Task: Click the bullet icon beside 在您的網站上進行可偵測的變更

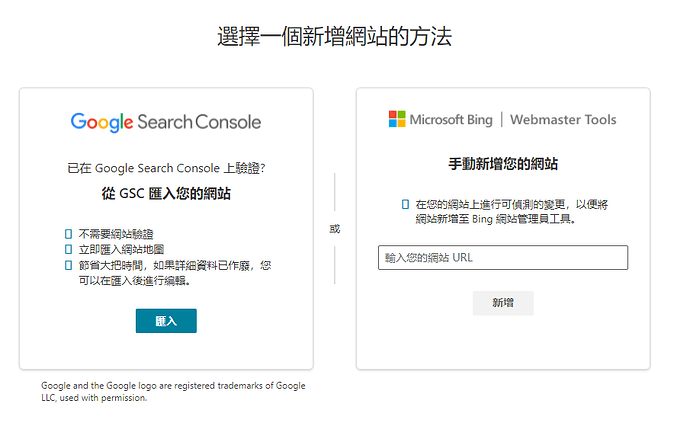Action: [404, 203]
